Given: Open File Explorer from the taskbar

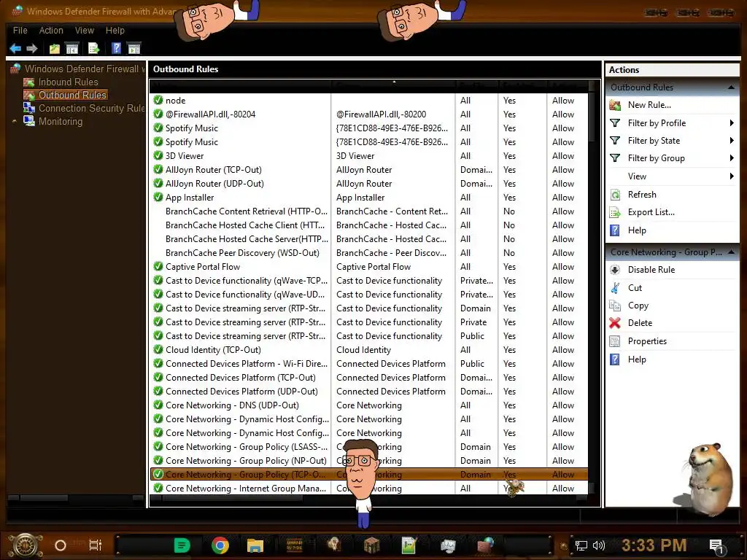Looking at the screenshot, I should [255, 545].
